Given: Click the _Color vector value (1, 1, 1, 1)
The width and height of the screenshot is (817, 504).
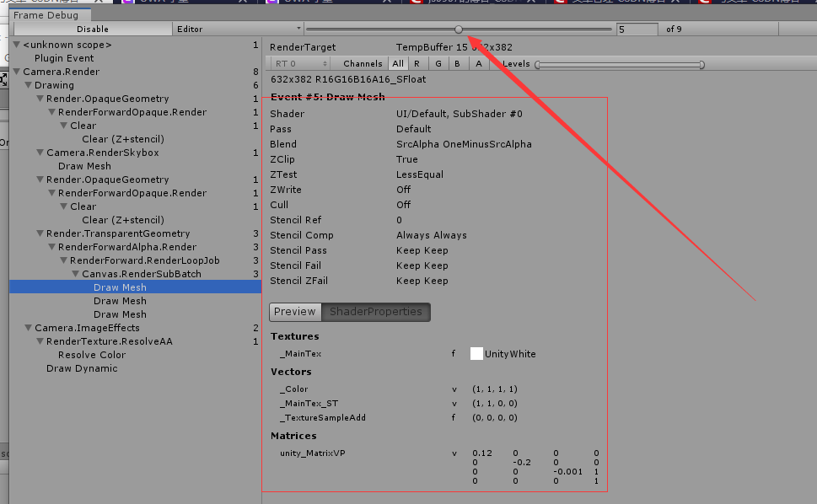Looking at the screenshot, I should 494,389.
